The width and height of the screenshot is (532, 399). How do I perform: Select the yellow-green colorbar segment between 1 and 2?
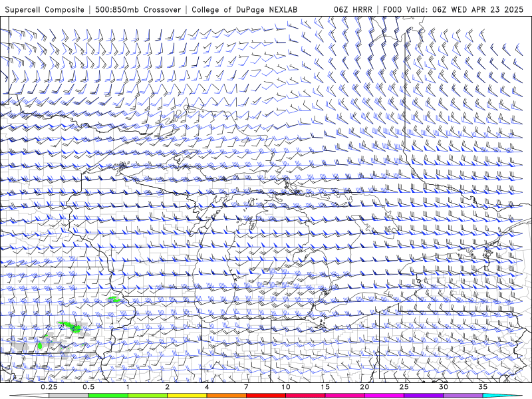click(148, 396)
